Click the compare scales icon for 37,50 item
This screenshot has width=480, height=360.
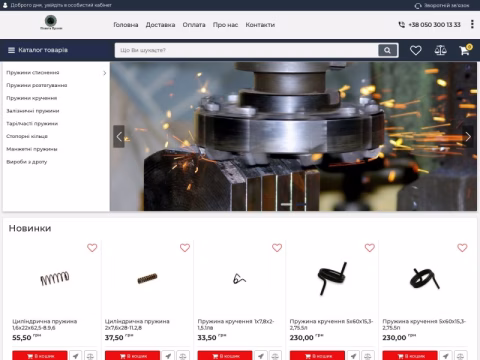pyautogui.click(x=183, y=356)
